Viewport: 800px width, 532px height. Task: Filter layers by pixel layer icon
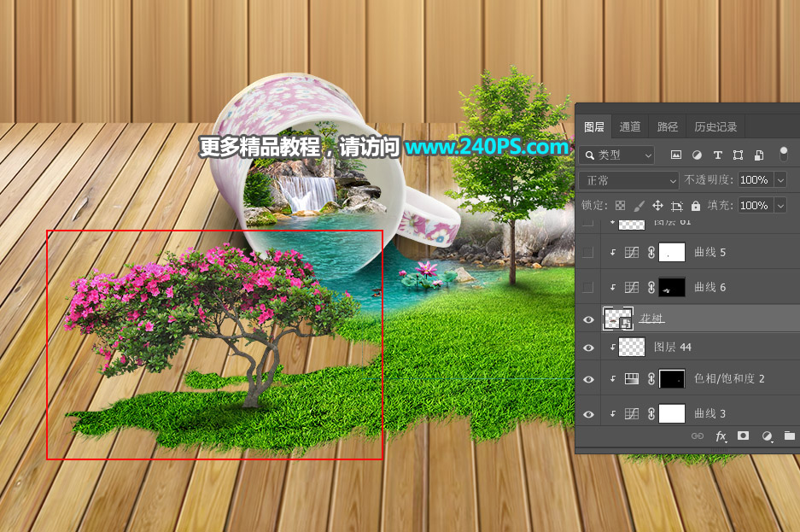[x=676, y=155]
